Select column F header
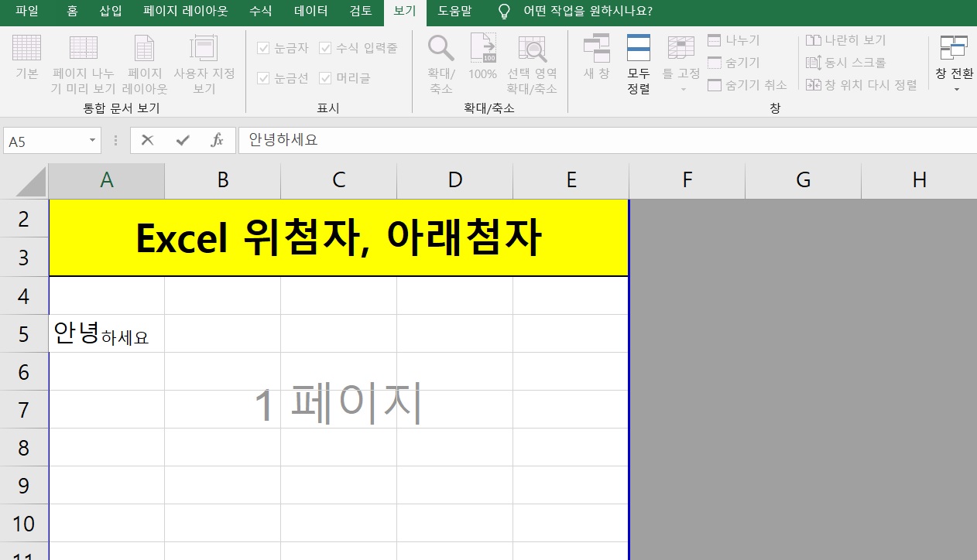 pos(687,181)
